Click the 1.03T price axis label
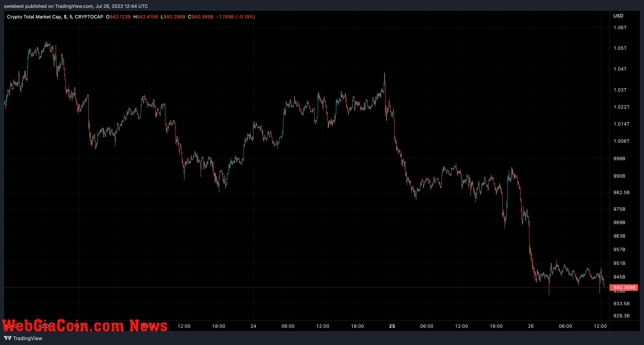Image resolution: width=644 pixels, height=345 pixels. tap(620, 90)
